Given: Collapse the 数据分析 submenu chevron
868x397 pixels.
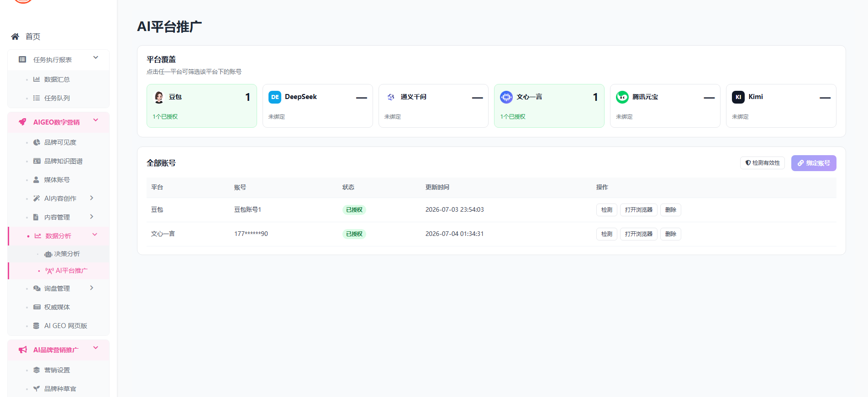Looking at the screenshot, I should pyautogui.click(x=95, y=235).
